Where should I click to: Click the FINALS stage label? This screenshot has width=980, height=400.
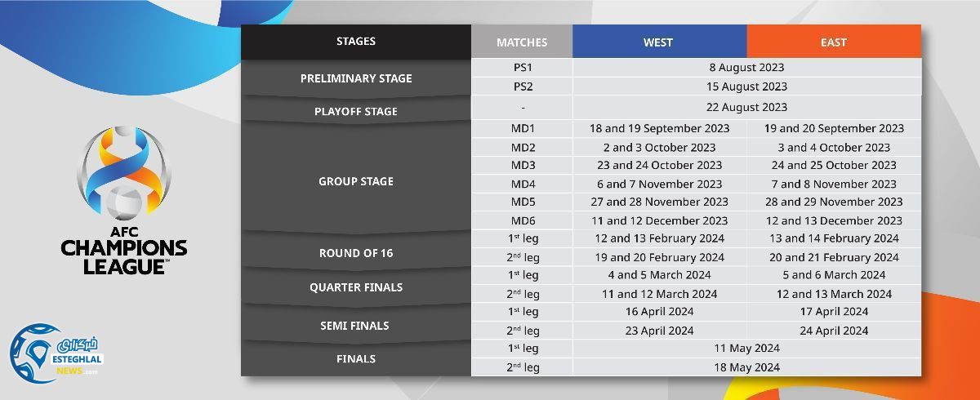[x=356, y=358]
